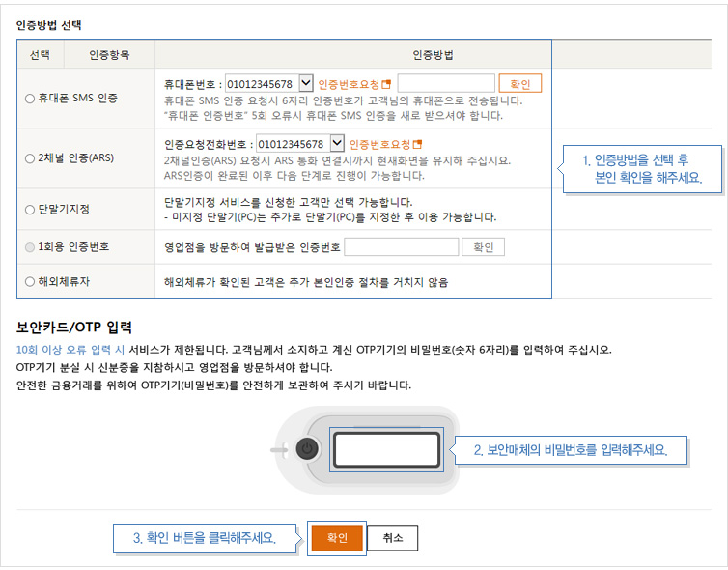Pick the 해외체류자 radio option
728x570 pixels.
[x=30, y=282]
